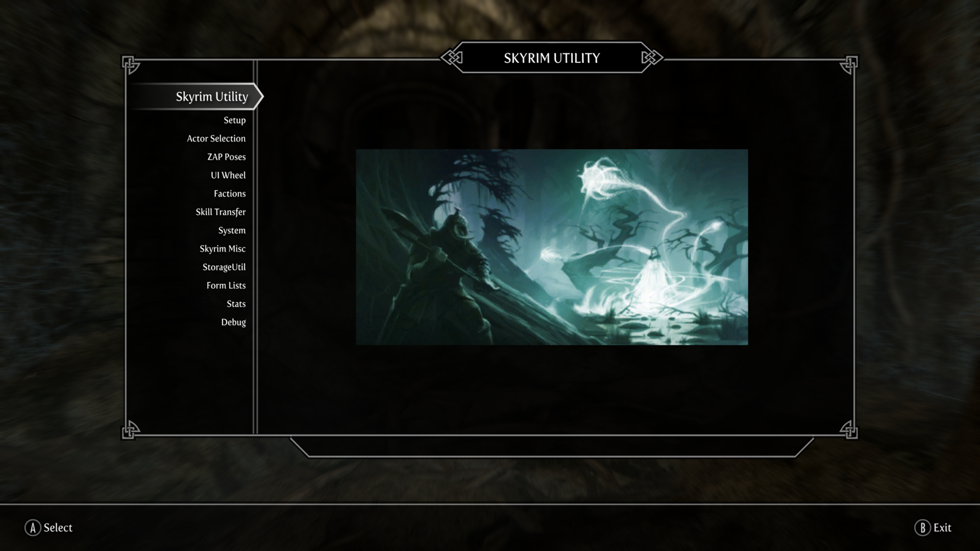Go to the ZAP Poses page

[226, 157]
